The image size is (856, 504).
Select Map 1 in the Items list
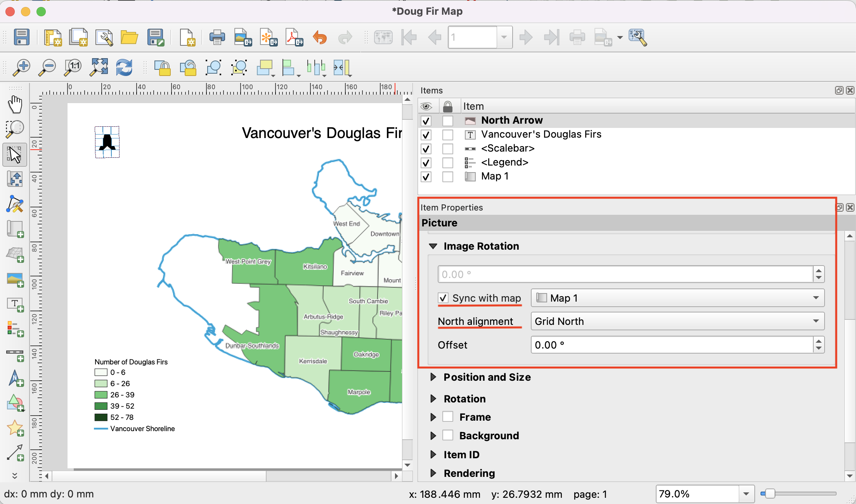click(494, 176)
